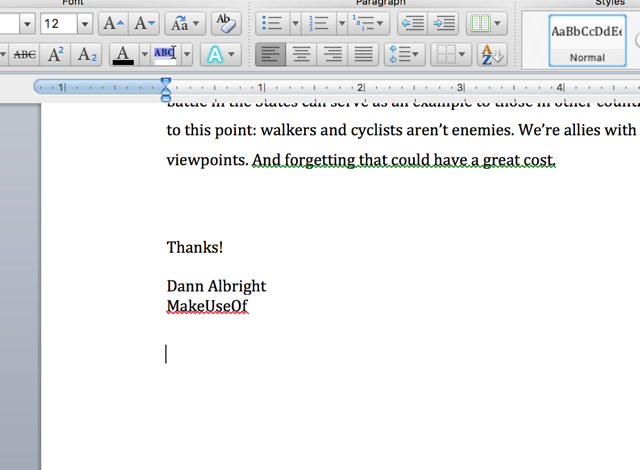Open font color dropdown arrow
Viewport: 640px width, 470px height.
coord(144,54)
